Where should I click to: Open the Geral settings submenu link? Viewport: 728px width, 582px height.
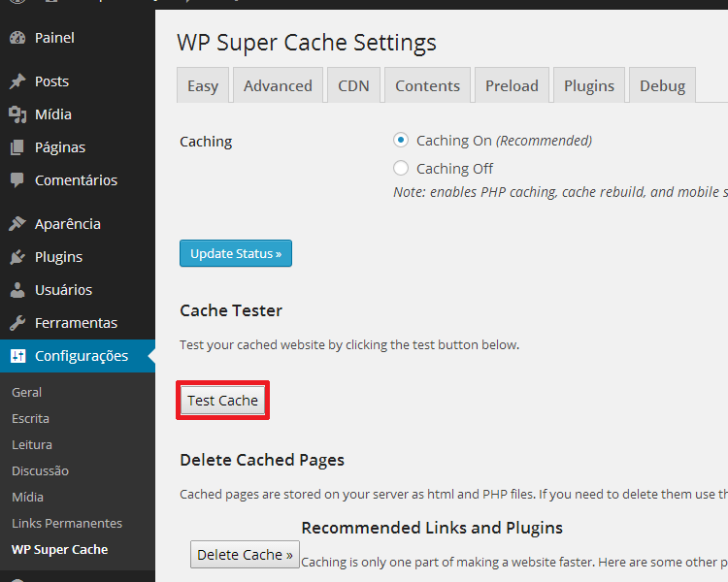27,393
